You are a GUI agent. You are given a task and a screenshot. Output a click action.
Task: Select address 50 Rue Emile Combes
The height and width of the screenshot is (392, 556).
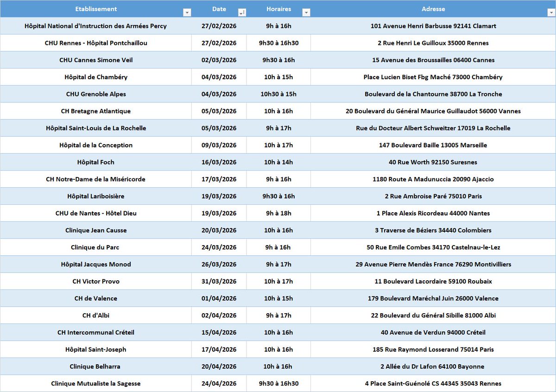pyautogui.click(x=433, y=247)
